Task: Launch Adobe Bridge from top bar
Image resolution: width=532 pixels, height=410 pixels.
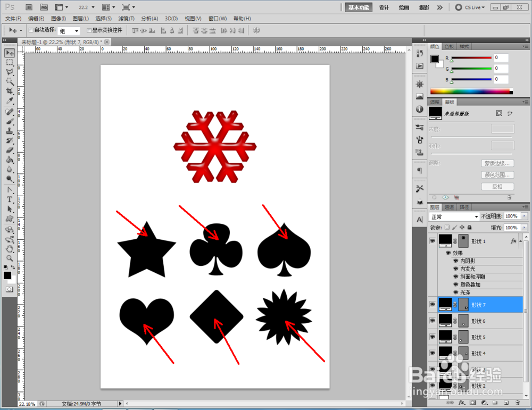Action: click(29, 7)
